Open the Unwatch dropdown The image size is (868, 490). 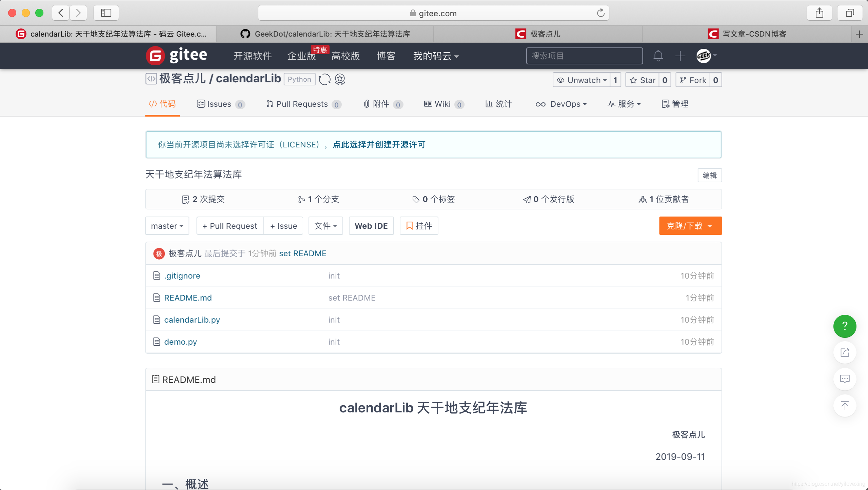click(x=582, y=80)
